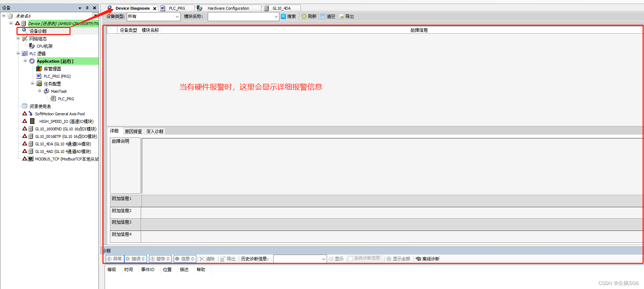Click the 事件ID column header
Screen dimensions: 644x289
(148, 270)
